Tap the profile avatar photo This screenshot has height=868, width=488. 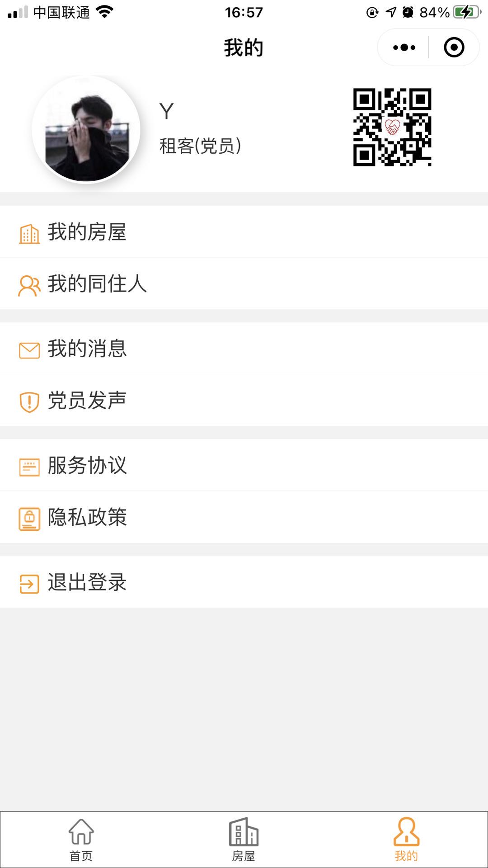click(86, 130)
